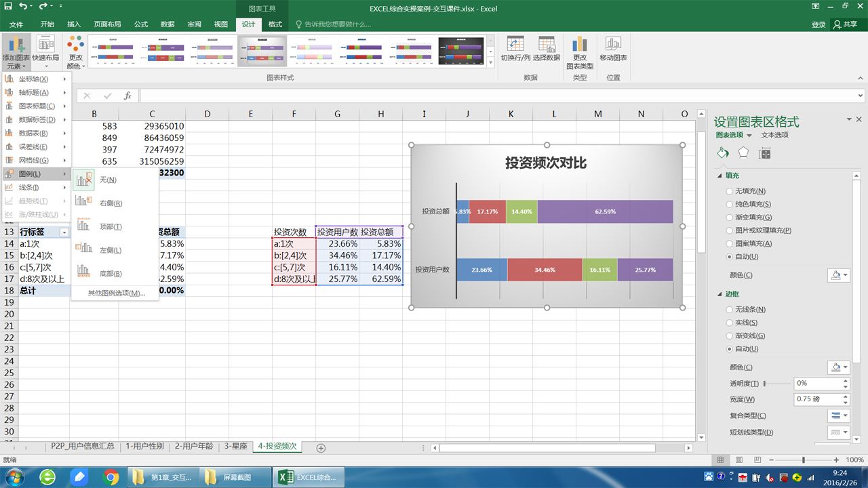
Task: Select Solid line (实线) radio button
Action: [x=730, y=323]
